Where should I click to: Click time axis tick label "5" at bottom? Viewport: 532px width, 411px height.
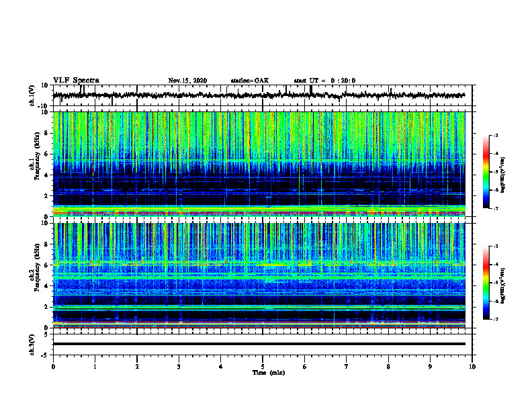(263, 367)
